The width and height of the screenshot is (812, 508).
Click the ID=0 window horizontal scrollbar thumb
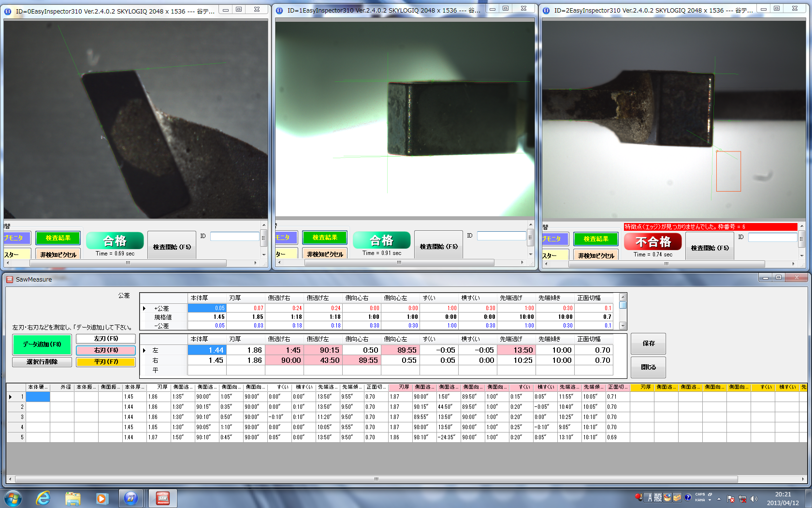pyautogui.click(x=128, y=263)
